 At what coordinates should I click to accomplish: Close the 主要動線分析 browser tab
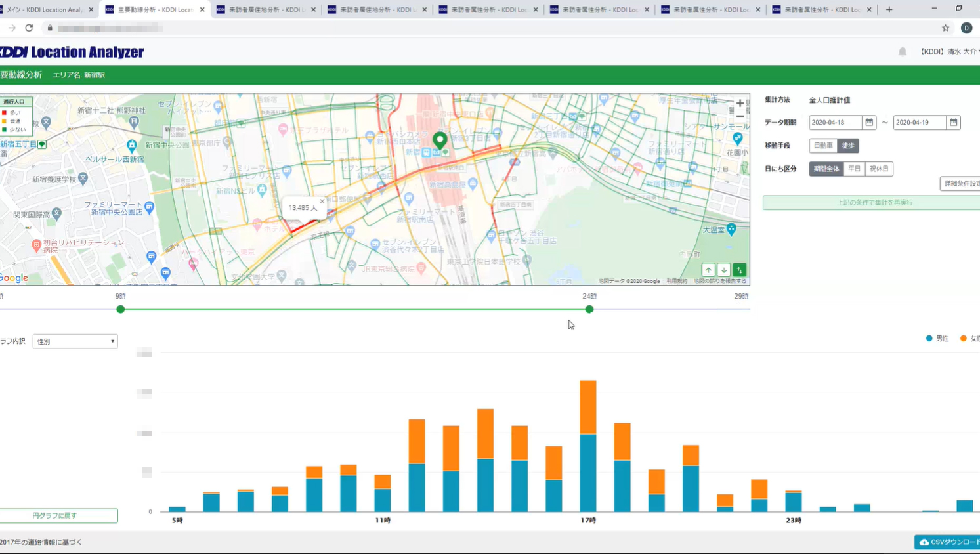[202, 9]
